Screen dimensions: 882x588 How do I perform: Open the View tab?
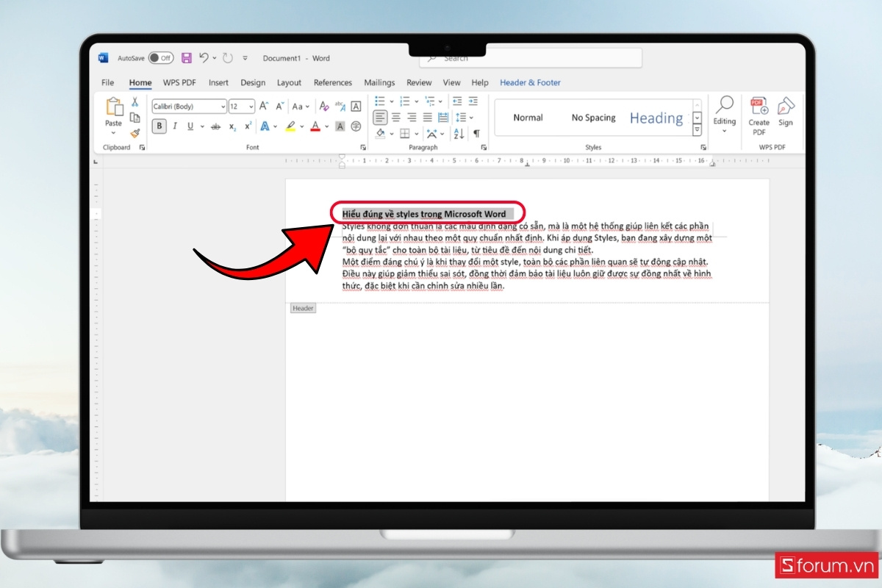point(451,82)
